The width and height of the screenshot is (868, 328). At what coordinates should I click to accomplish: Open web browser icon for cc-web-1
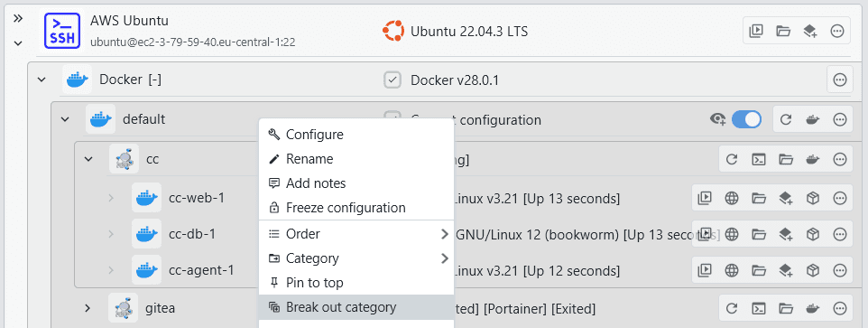tap(732, 198)
